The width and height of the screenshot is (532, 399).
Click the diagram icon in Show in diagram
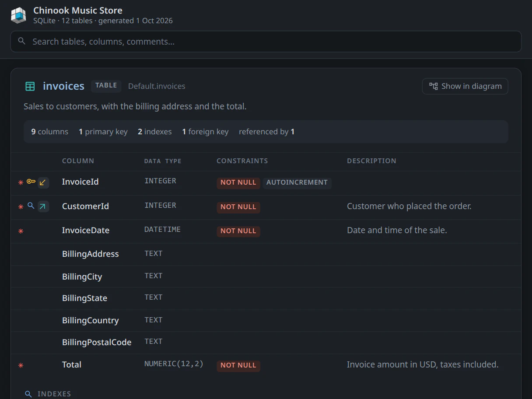pyautogui.click(x=434, y=86)
